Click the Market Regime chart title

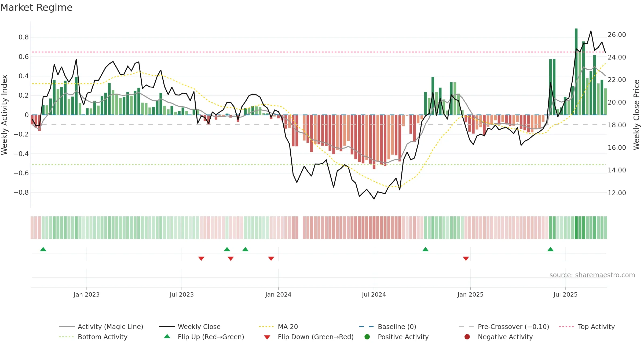[x=36, y=8]
